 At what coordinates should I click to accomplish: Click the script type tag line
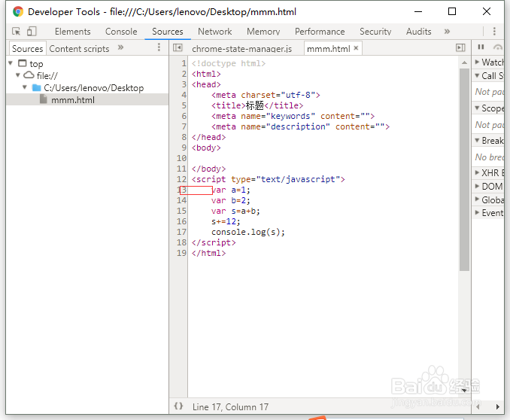268,179
